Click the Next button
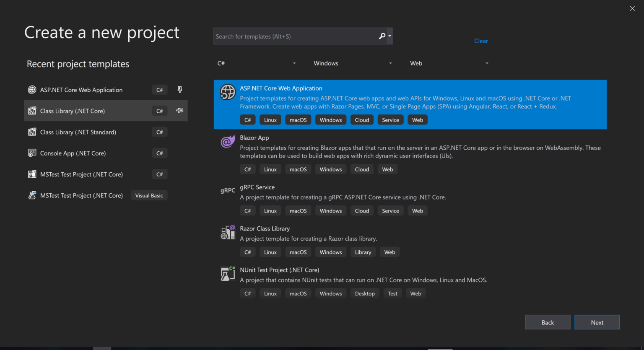The image size is (644, 350). (597, 322)
